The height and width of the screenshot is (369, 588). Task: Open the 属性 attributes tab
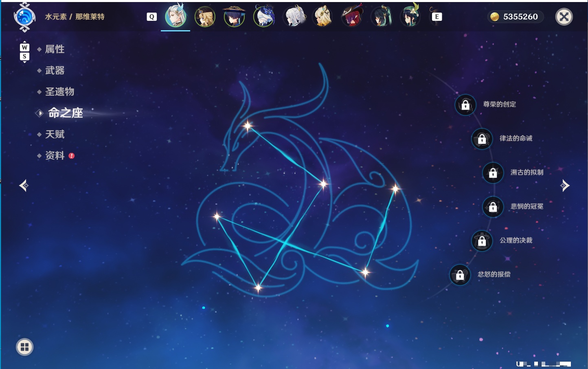[55, 49]
